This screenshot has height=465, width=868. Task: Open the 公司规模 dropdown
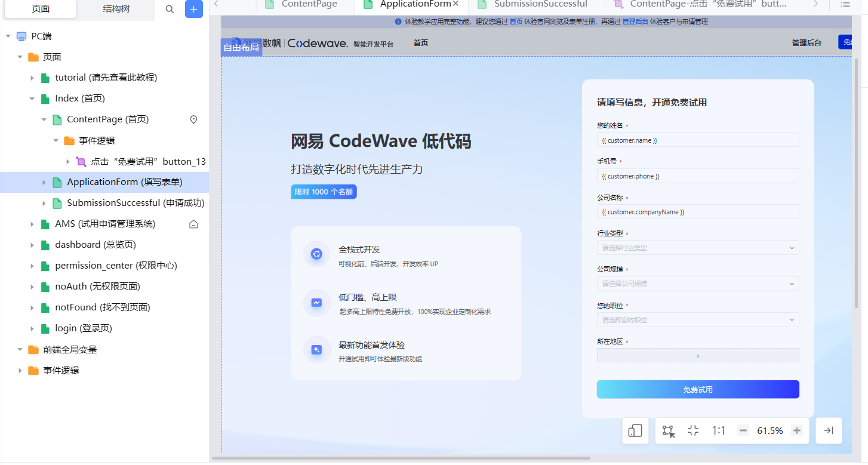point(697,283)
